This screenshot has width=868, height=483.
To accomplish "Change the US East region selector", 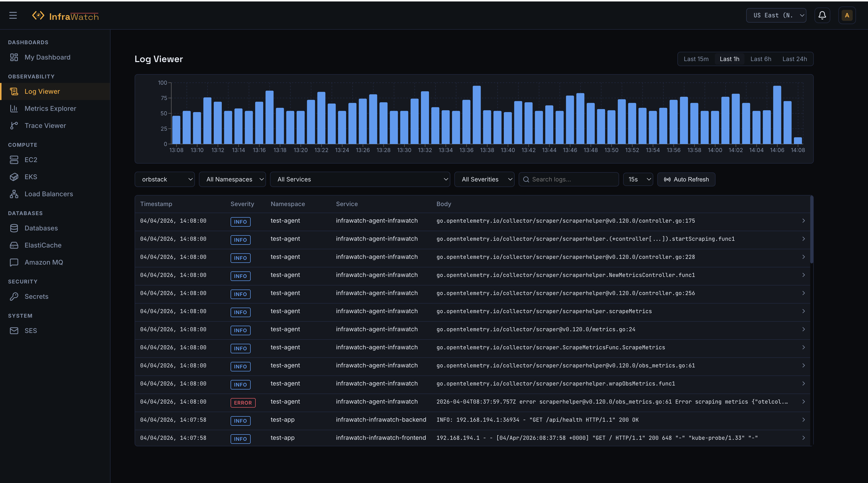I will point(776,15).
